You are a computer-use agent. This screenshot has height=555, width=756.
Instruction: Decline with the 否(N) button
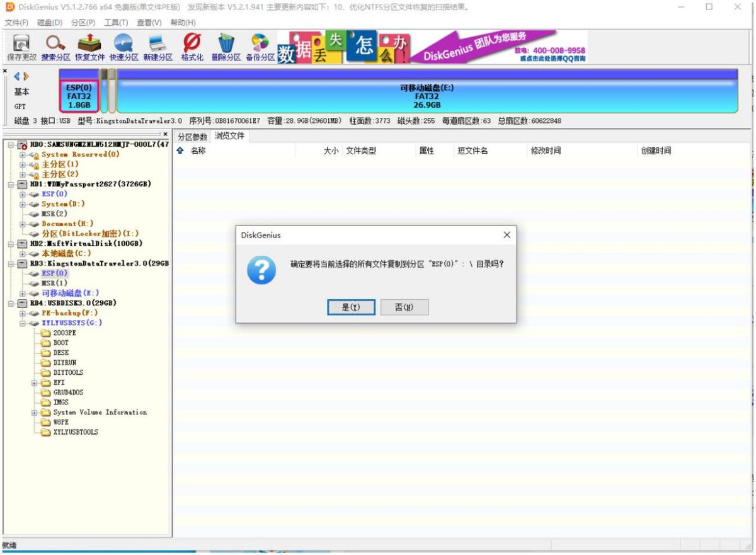404,307
